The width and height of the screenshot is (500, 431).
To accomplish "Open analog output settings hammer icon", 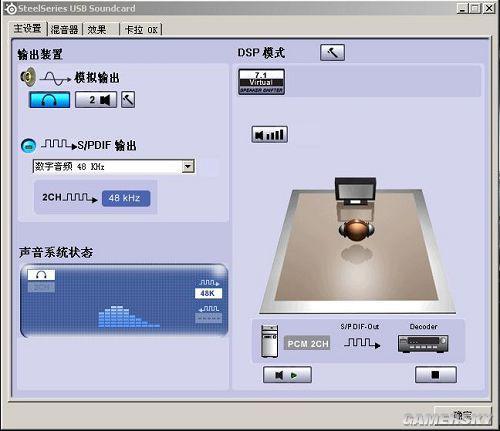I will pos(128,99).
